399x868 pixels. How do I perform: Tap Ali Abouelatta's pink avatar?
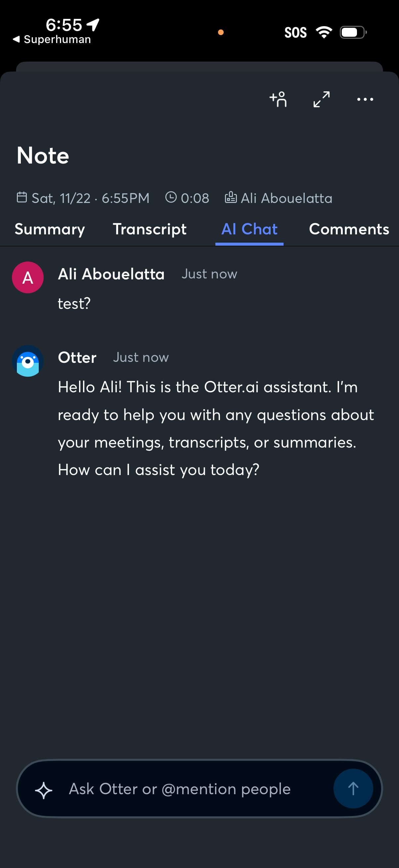[28, 277]
